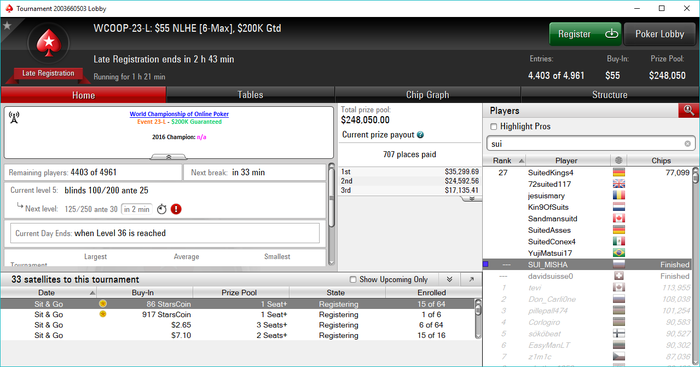
Task: Open the Structure tab
Action: click(609, 95)
